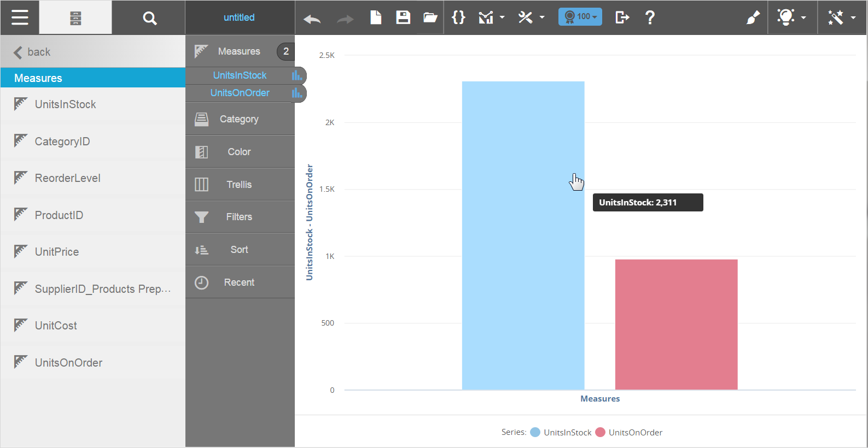868x448 pixels.
Task: Open the chart type dropdown
Action: coord(491,17)
